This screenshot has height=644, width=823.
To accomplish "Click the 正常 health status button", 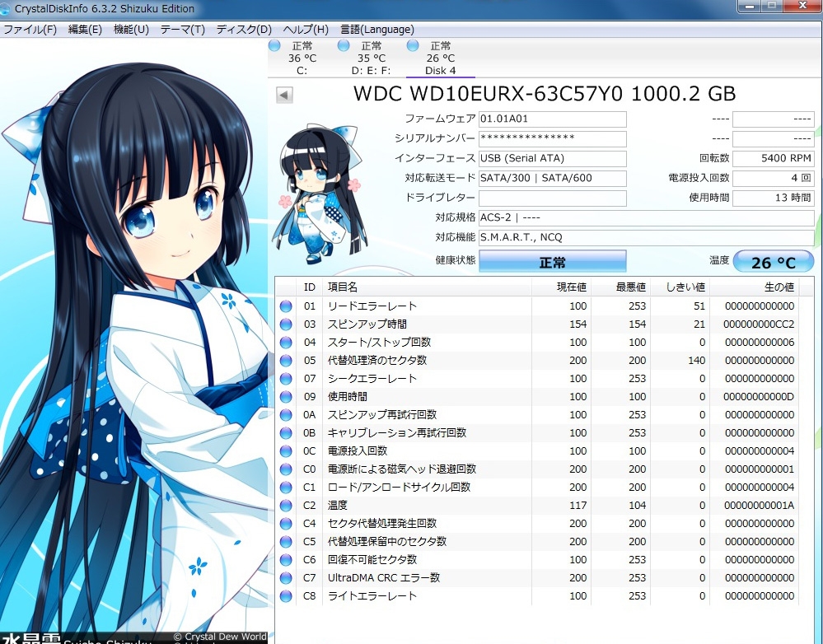I will pyautogui.click(x=552, y=261).
